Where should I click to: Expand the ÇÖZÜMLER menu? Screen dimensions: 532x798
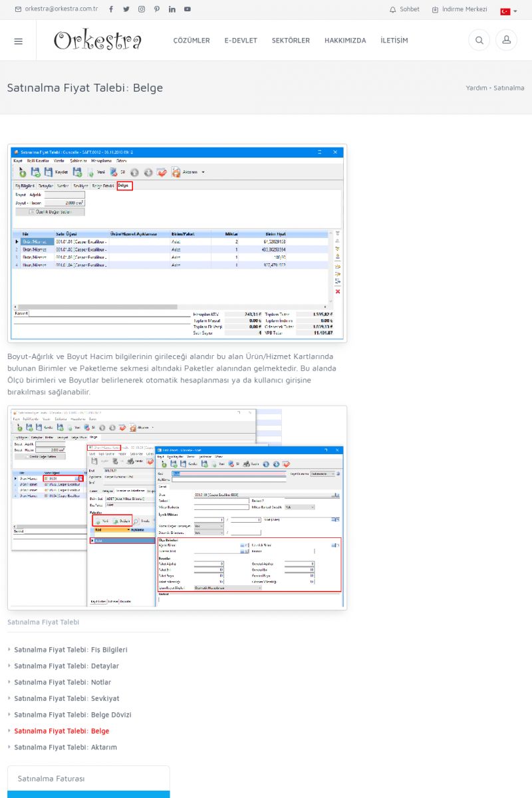coord(192,41)
